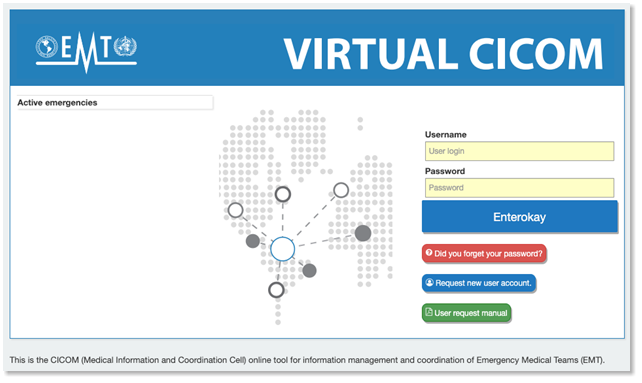Focus the Password input field
Image resolution: width=642 pixels, height=383 pixels.
519,188
